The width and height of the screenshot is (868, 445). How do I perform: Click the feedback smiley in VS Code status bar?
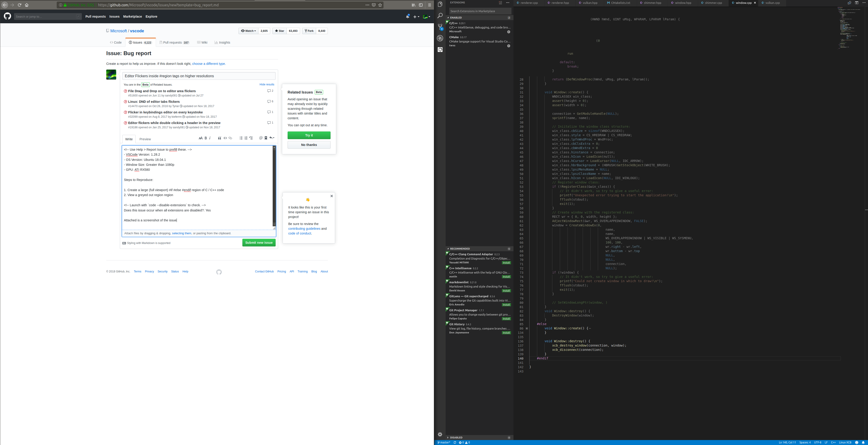coord(856,442)
